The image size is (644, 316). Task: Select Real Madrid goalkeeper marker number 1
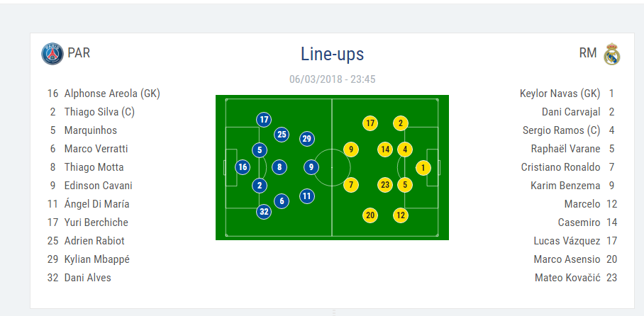pos(423,168)
